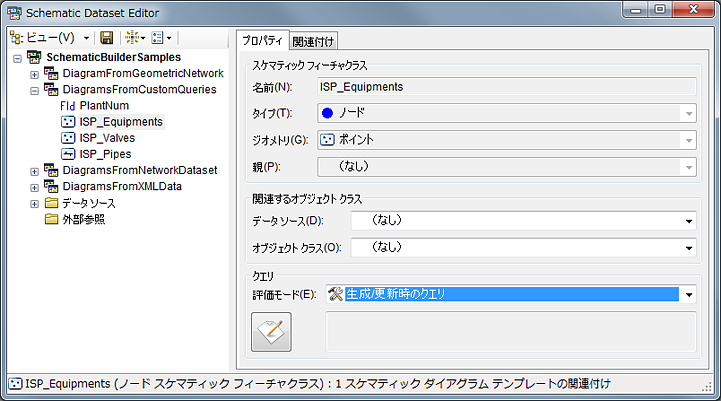The width and height of the screenshot is (721, 401).
Task: Select the PlantNum Fld field icon
Action: point(68,106)
